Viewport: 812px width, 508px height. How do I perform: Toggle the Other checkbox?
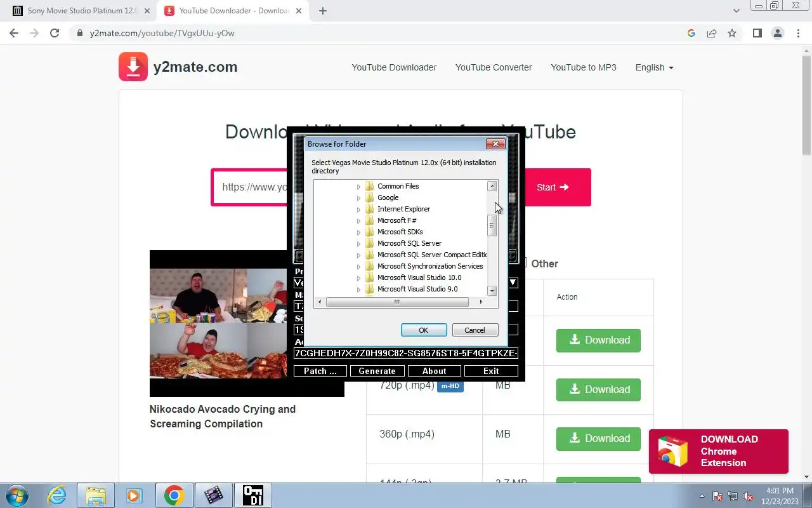point(524,263)
